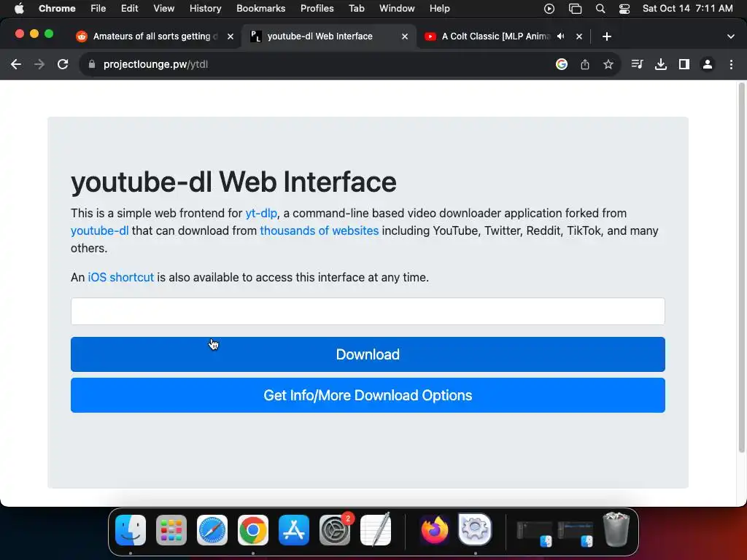Viewport: 747px width, 560px height.
Task: Open Finder from the dock
Action: pyautogui.click(x=131, y=530)
